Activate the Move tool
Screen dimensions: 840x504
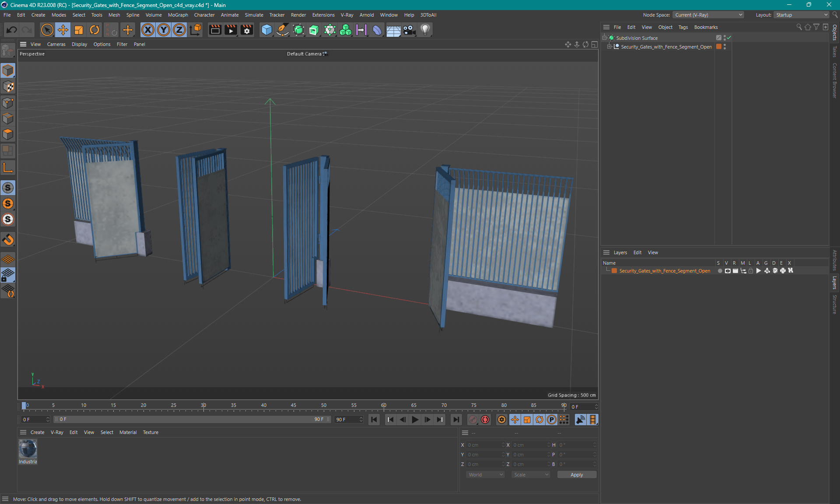63,30
